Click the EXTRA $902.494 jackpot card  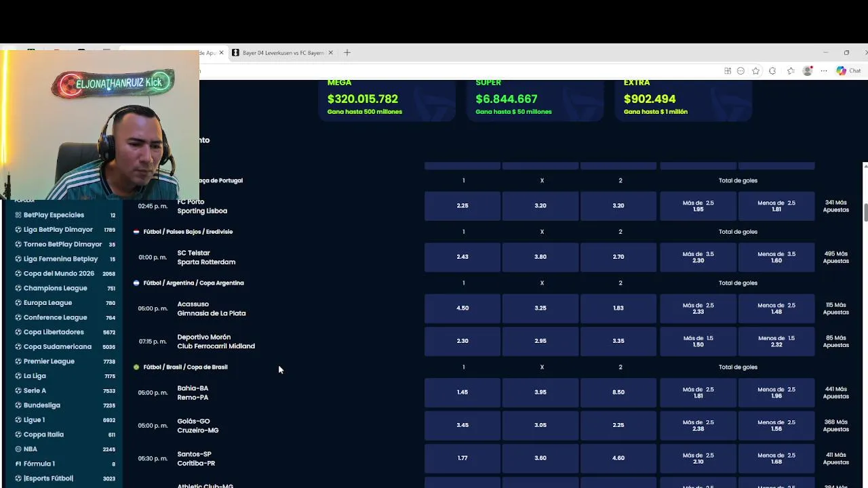pos(683,100)
